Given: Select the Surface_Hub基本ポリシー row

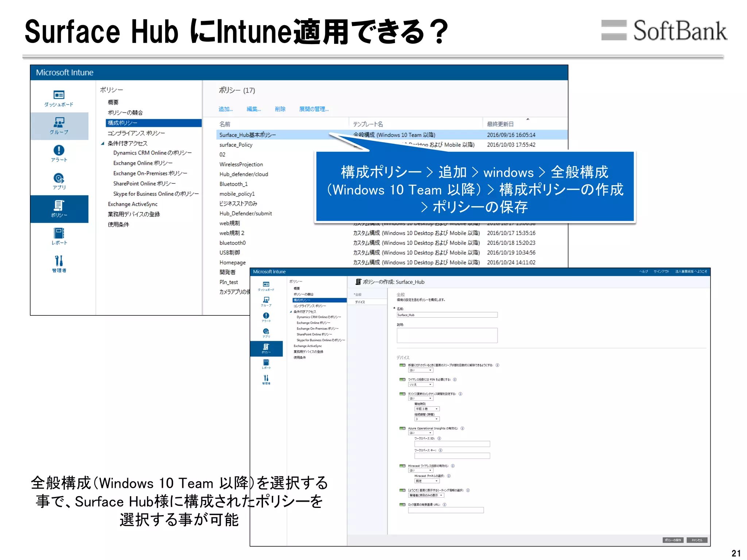Looking at the screenshot, I should 392,135.
